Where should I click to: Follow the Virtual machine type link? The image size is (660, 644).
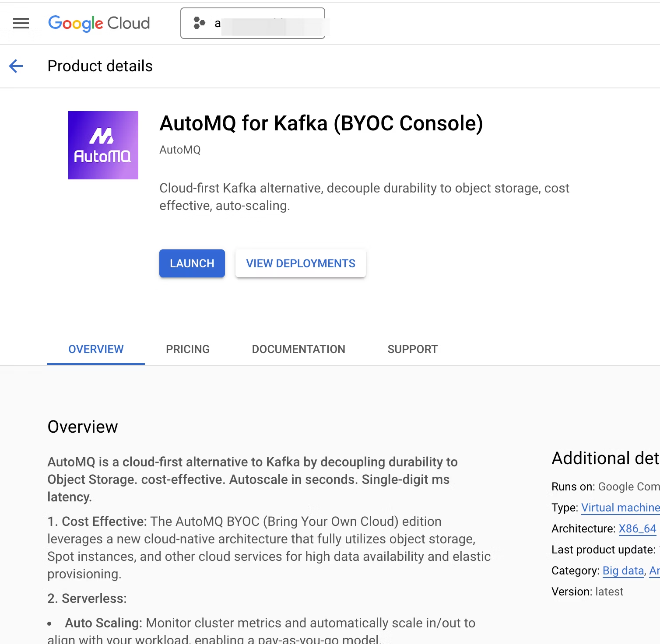(x=620, y=507)
